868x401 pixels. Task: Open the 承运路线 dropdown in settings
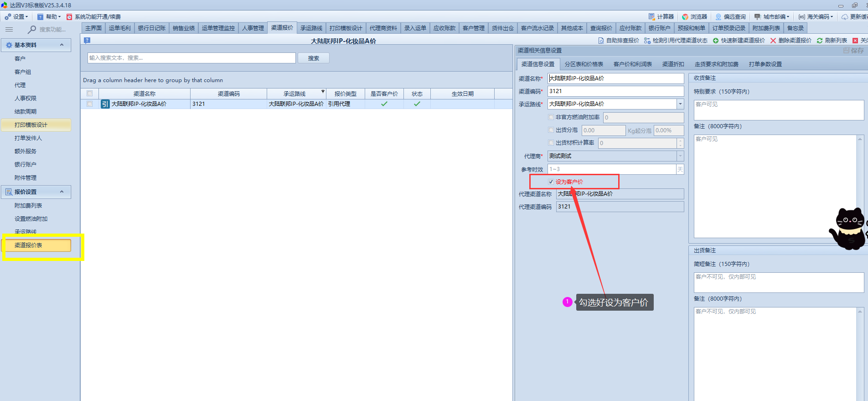coord(680,104)
